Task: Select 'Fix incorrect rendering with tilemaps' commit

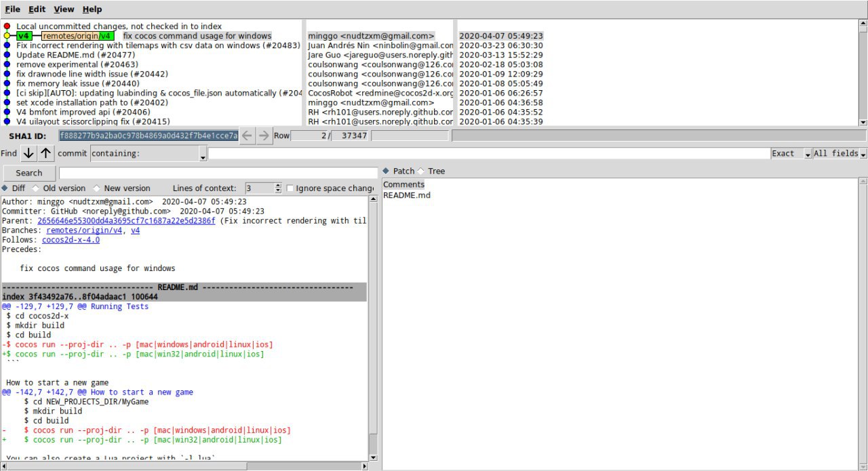Action: [158, 45]
